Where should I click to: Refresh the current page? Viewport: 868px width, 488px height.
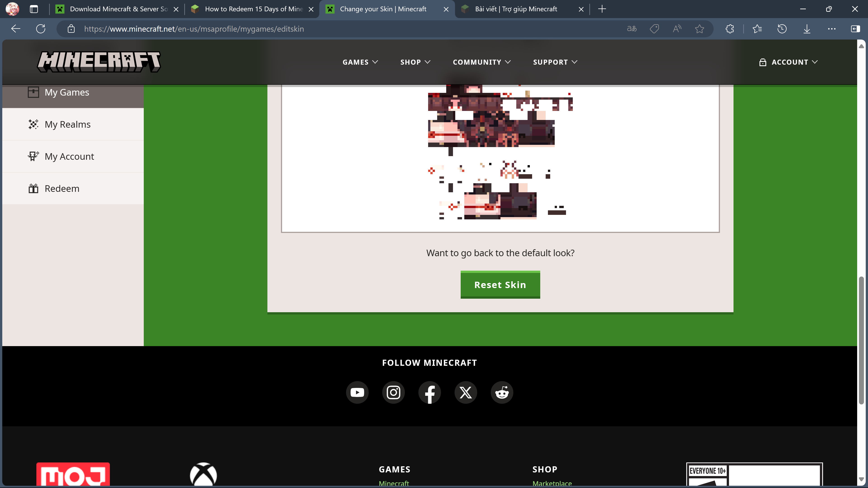coord(41,29)
